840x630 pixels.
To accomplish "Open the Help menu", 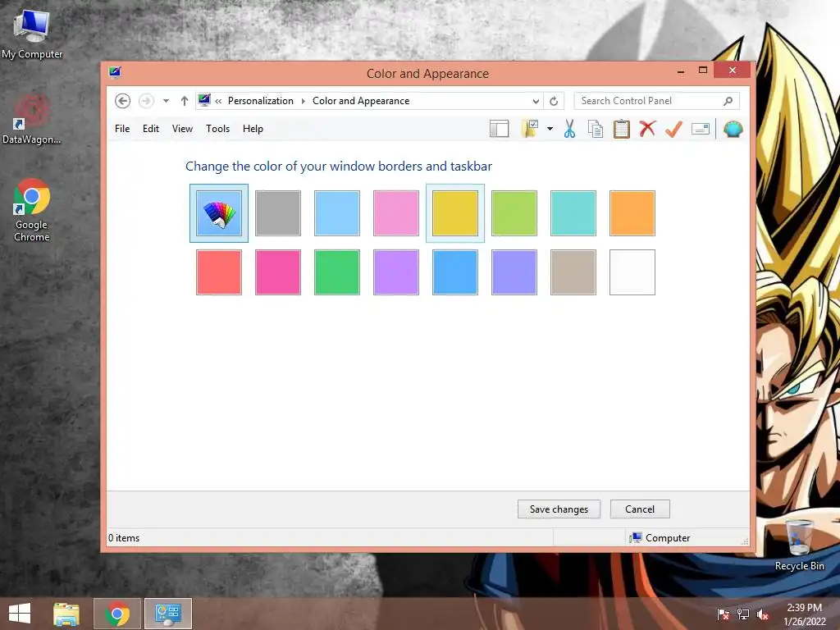I will pos(253,129).
